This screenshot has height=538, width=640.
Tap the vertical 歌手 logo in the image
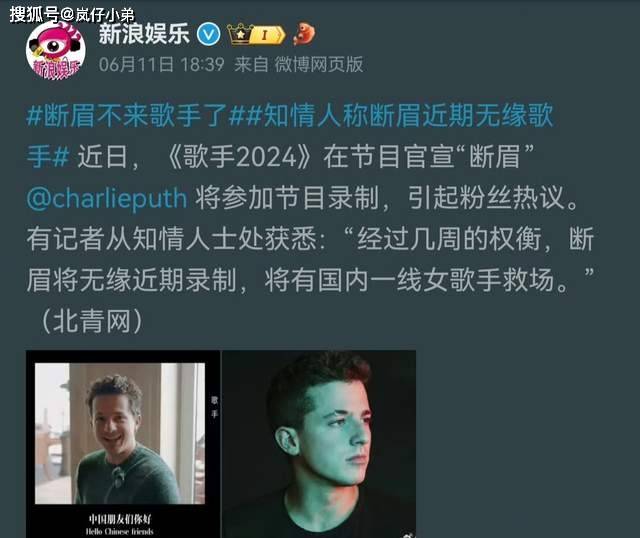coord(214,407)
